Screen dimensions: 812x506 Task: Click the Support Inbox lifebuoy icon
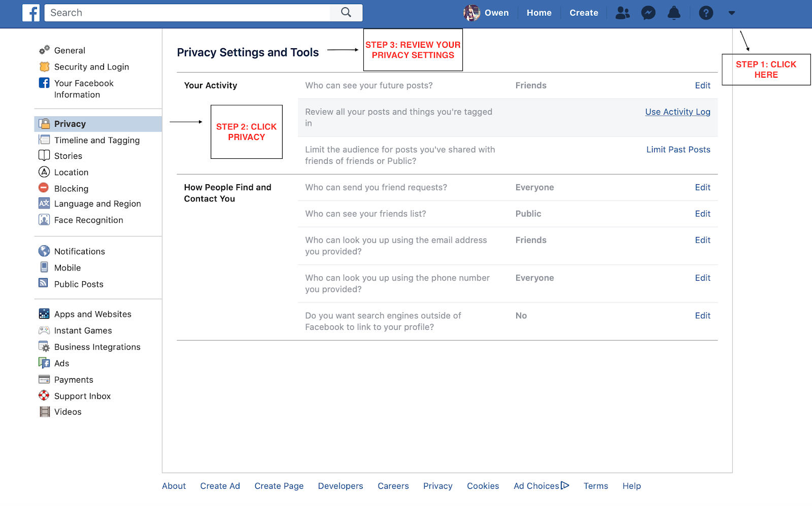44,395
